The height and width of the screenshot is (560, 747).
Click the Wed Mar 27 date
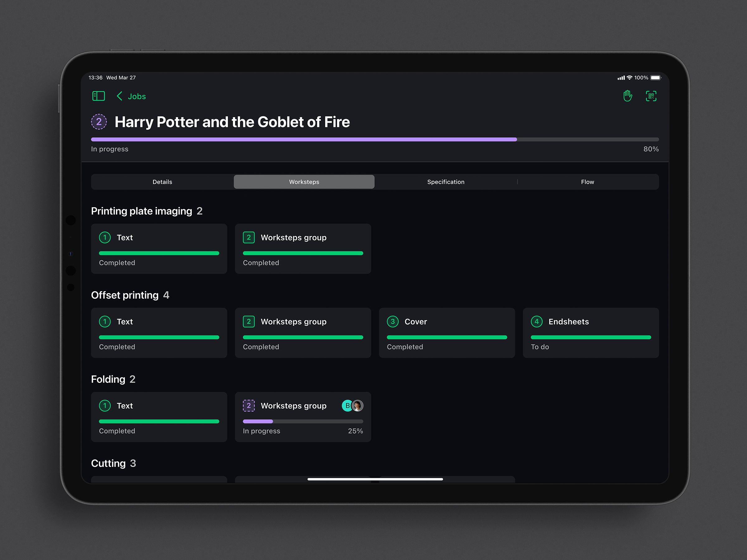pyautogui.click(x=121, y=78)
